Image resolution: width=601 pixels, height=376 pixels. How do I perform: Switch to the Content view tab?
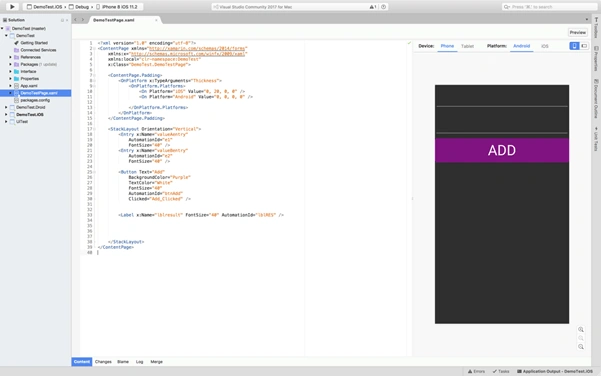tap(82, 362)
